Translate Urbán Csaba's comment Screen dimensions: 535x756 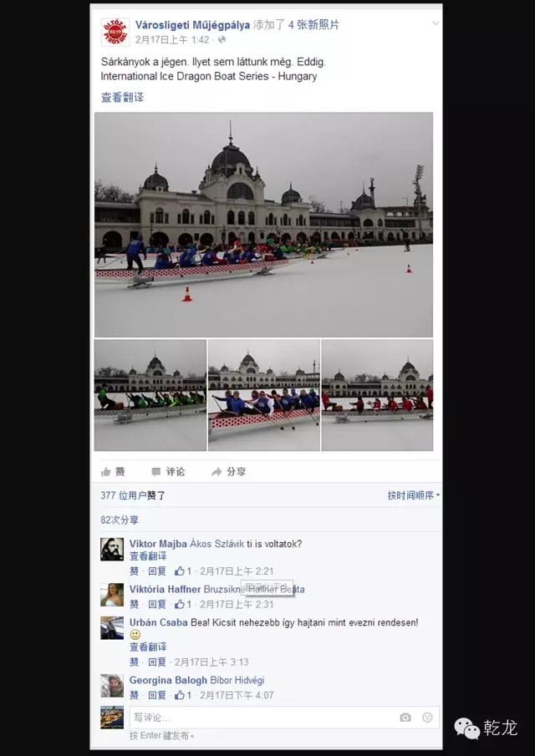[148, 647]
